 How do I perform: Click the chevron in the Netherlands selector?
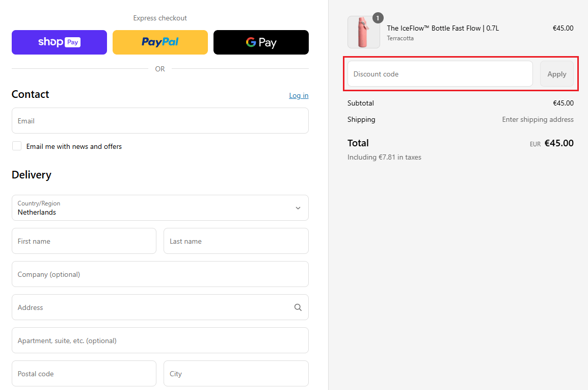pyautogui.click(x=298, y=208)
